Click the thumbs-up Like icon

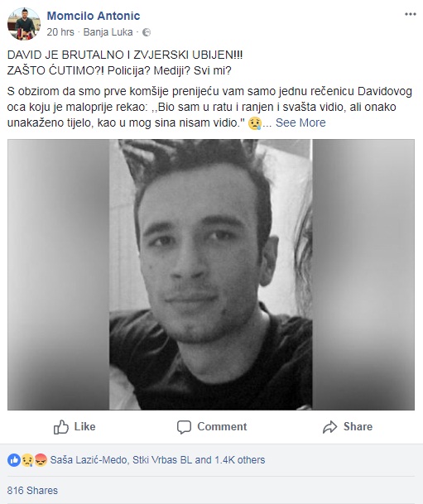point(61,427)
